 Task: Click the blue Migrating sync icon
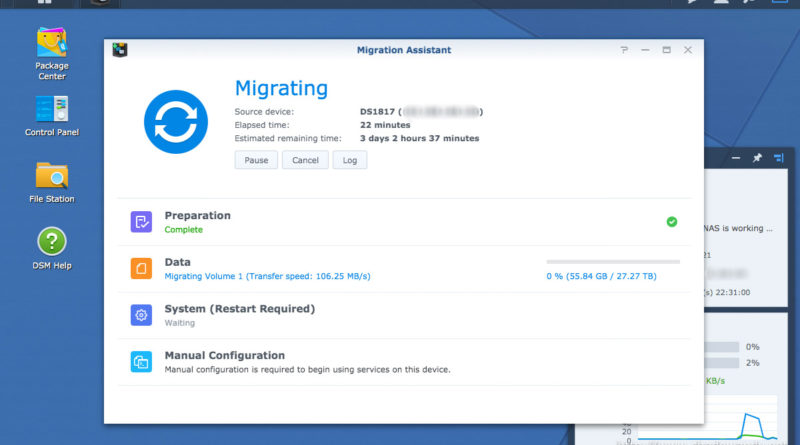[175, 121]
